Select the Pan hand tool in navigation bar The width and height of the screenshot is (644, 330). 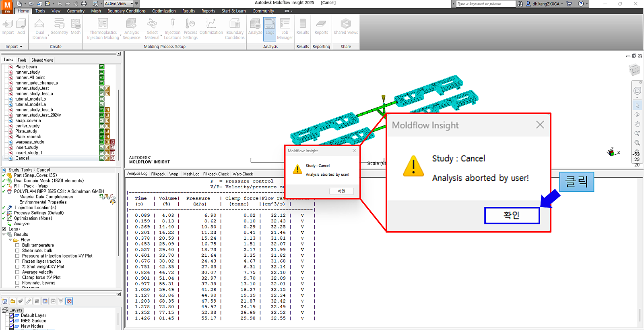pos(637,124)
